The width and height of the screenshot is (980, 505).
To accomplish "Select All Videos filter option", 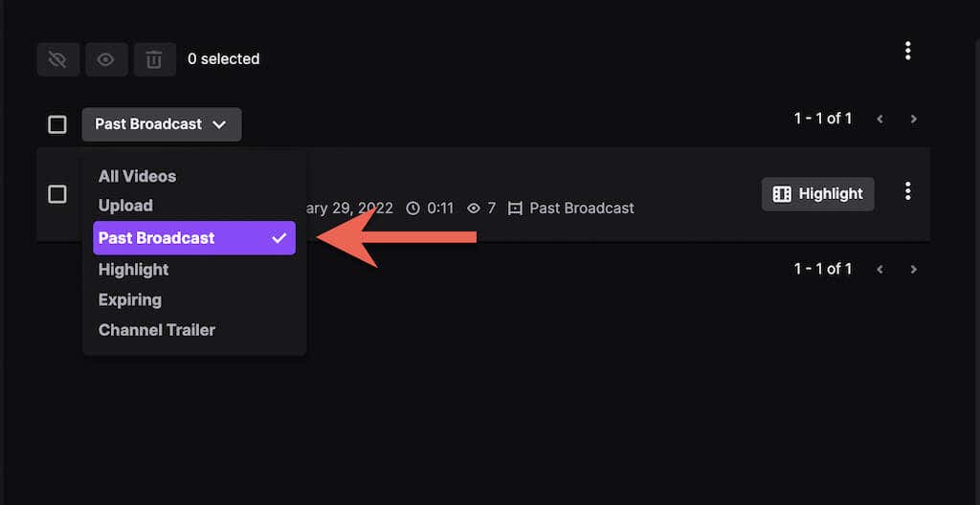I will [x=137, y=176].
